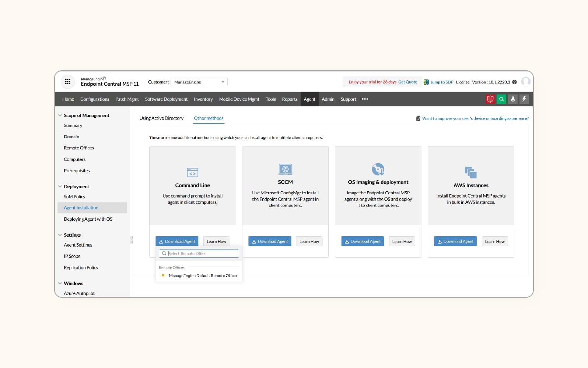Open the Home menu
The height and width of the screenshot is (368, 588).
tap(68, 99)
